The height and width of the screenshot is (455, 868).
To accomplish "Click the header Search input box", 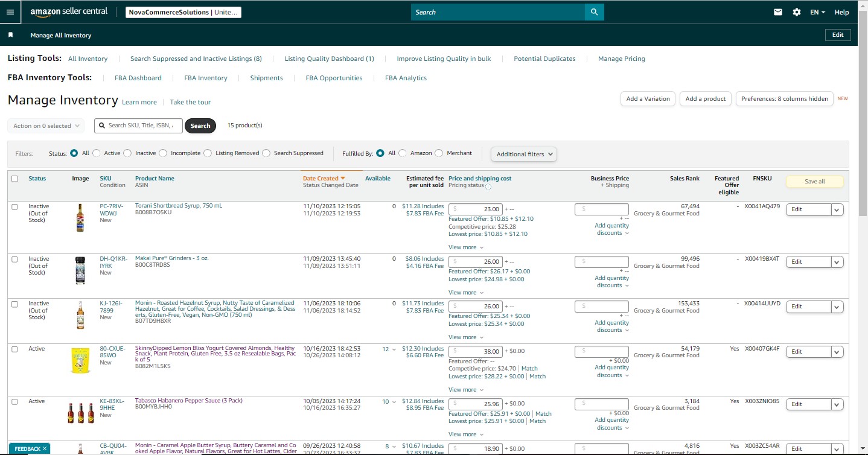I will point(498,12).
